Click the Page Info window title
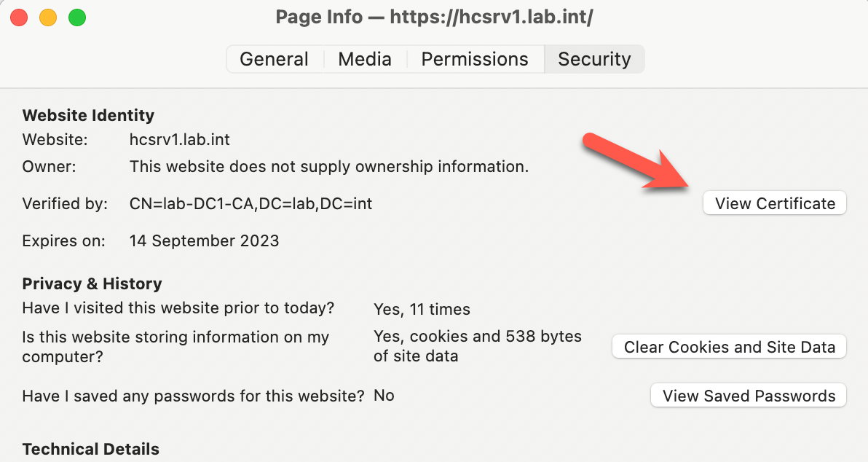This screenshot has height=462, width=868. 434,17
